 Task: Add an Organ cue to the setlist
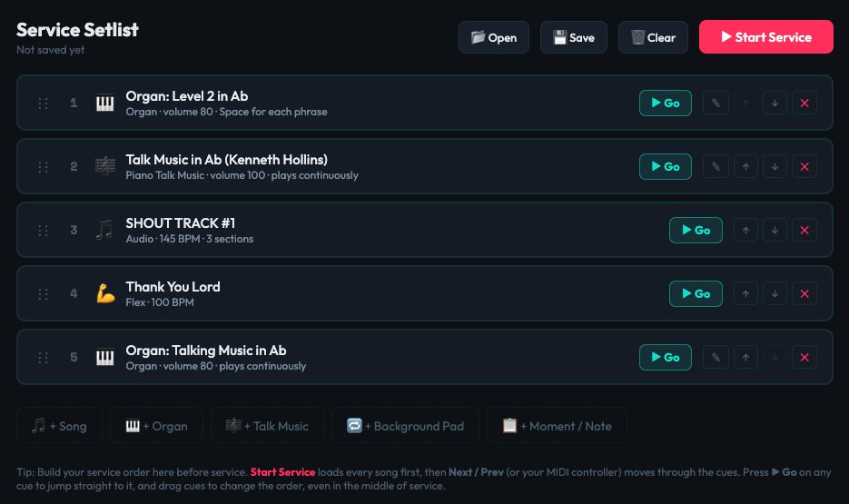pos(156,426)
